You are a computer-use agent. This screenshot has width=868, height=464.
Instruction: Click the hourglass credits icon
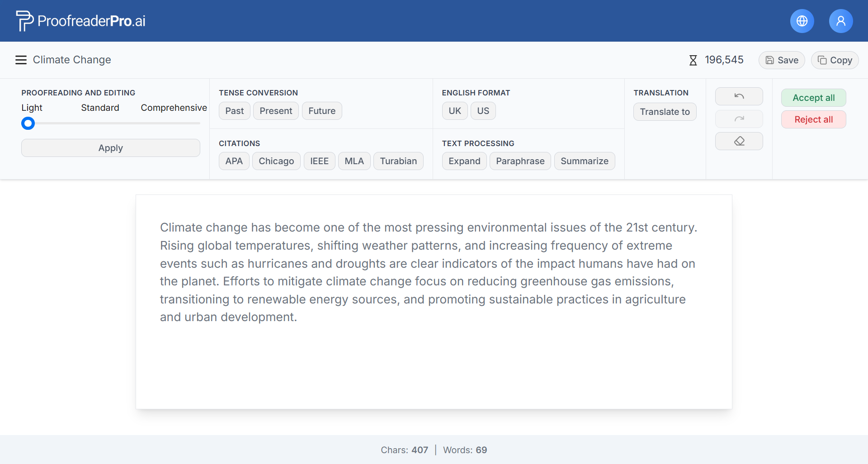click(693, 60)
